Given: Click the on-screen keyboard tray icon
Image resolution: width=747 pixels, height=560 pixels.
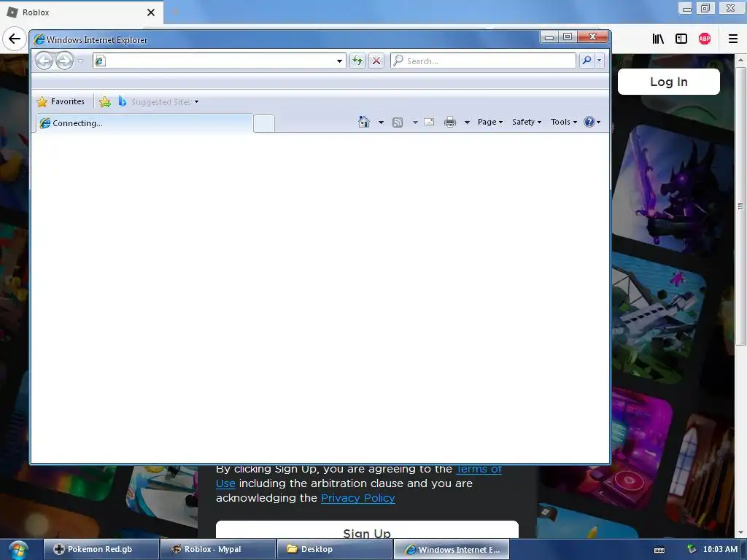Looking at the screenshot, I should point(659,550).
